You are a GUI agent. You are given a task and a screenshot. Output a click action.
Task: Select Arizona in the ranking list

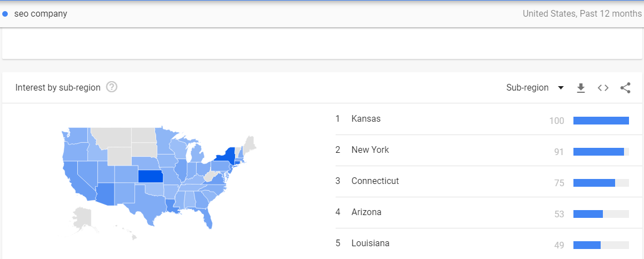tap(366, 212)
